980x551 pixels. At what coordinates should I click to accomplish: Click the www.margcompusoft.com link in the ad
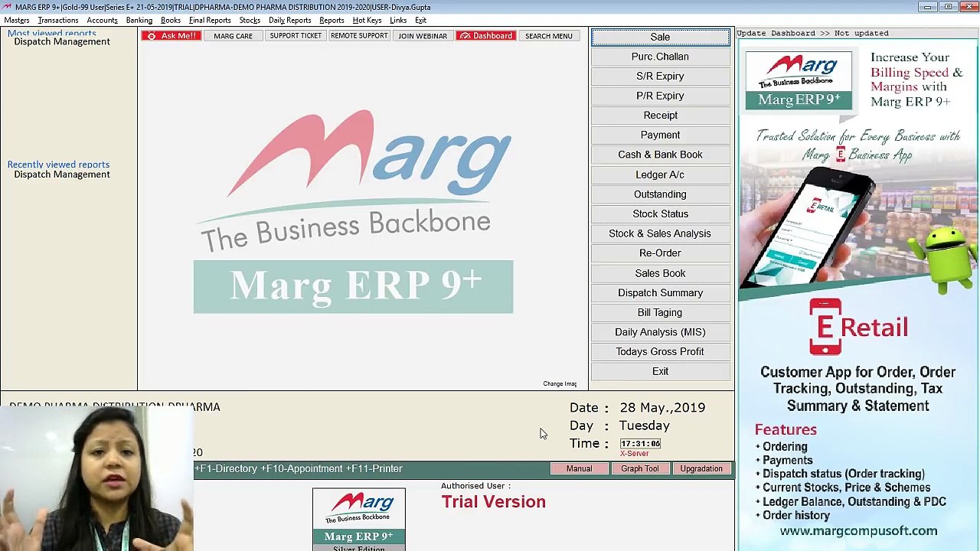point(858,530)
